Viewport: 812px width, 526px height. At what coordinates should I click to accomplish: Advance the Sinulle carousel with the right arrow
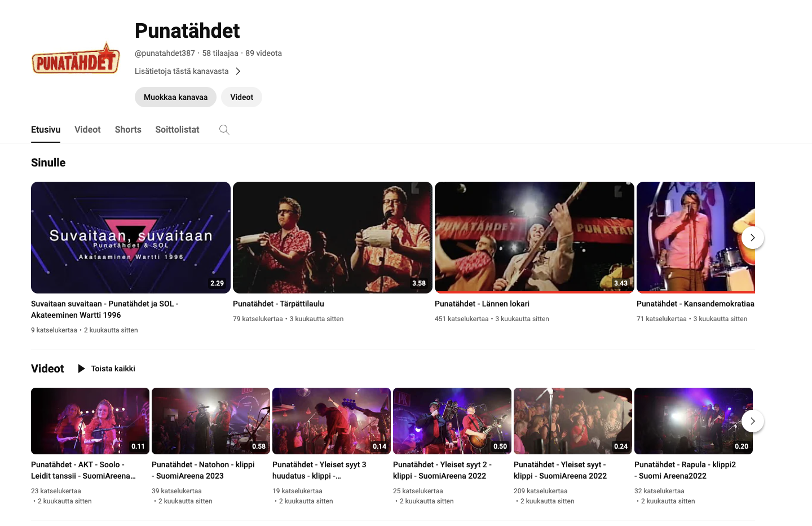click(752, 238)
